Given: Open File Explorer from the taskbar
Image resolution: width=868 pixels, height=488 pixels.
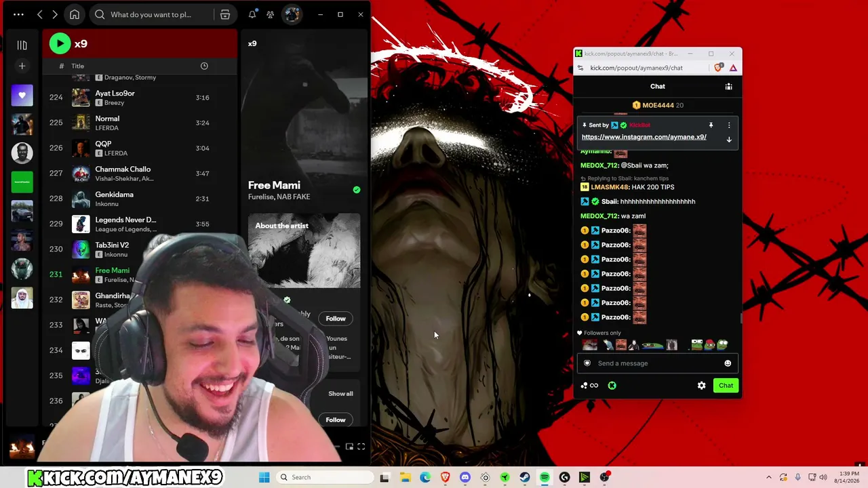Looking at the screenshot, I should (406, 477).
